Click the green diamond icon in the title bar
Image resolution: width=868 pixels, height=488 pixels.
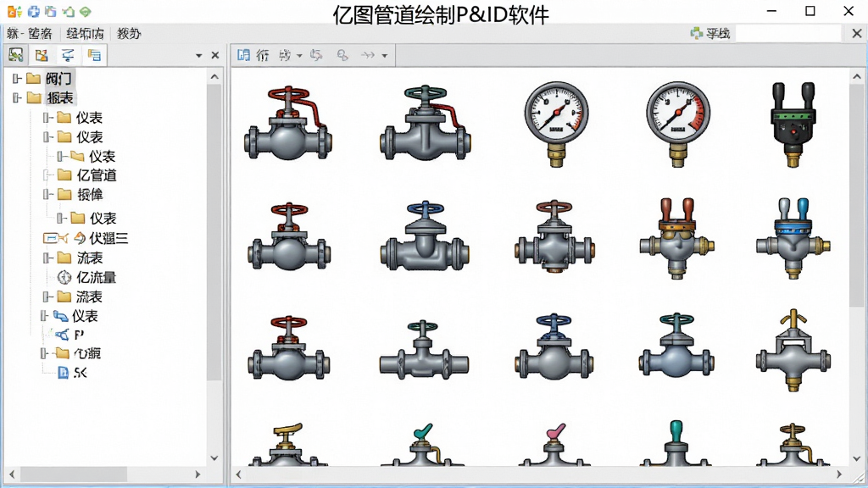86,11
